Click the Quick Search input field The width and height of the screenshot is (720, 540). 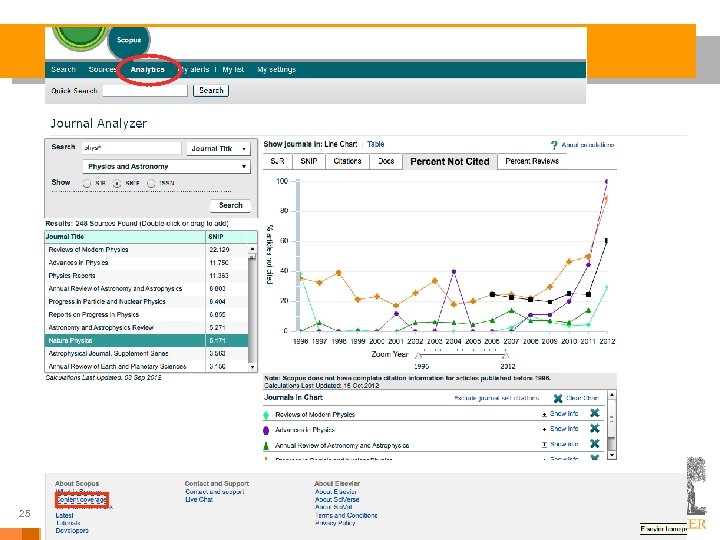pyautogui.click(x=145, y=90)
